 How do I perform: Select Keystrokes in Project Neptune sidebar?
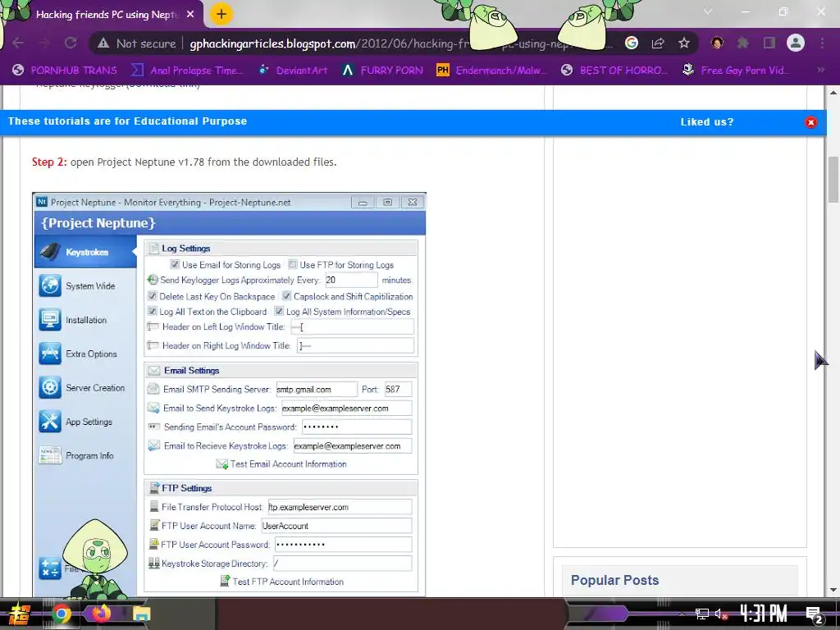(85, 252)
